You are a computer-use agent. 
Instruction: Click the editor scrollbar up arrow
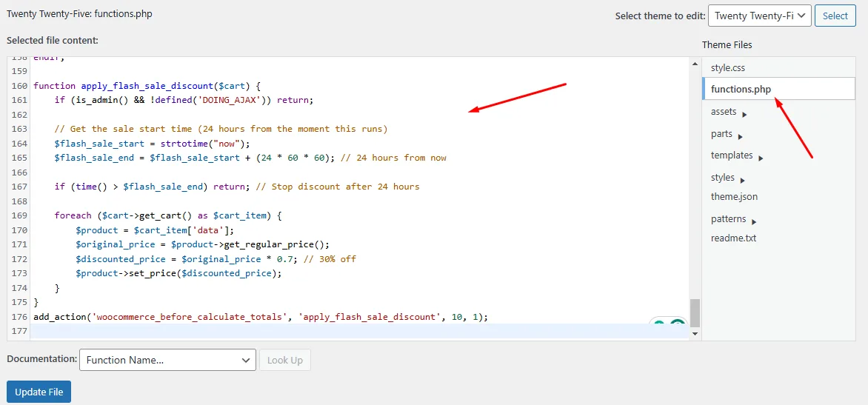point(695,64)
